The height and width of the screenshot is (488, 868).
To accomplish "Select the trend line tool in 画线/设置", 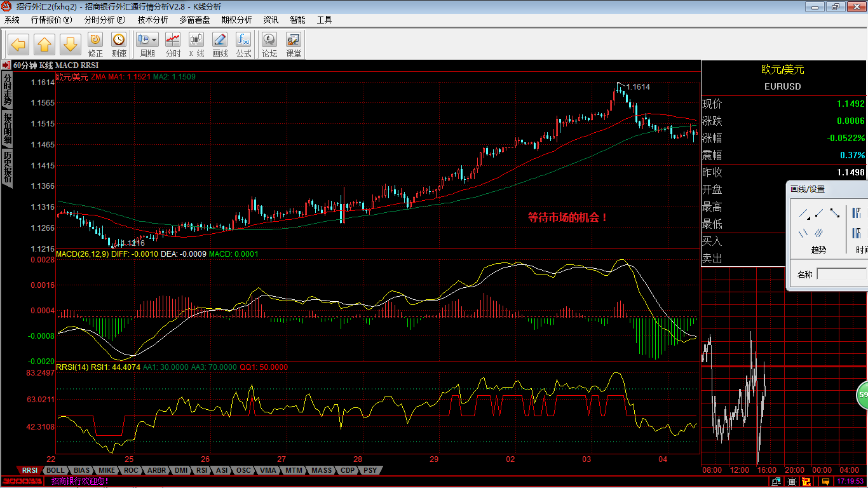I will [804, 214].
